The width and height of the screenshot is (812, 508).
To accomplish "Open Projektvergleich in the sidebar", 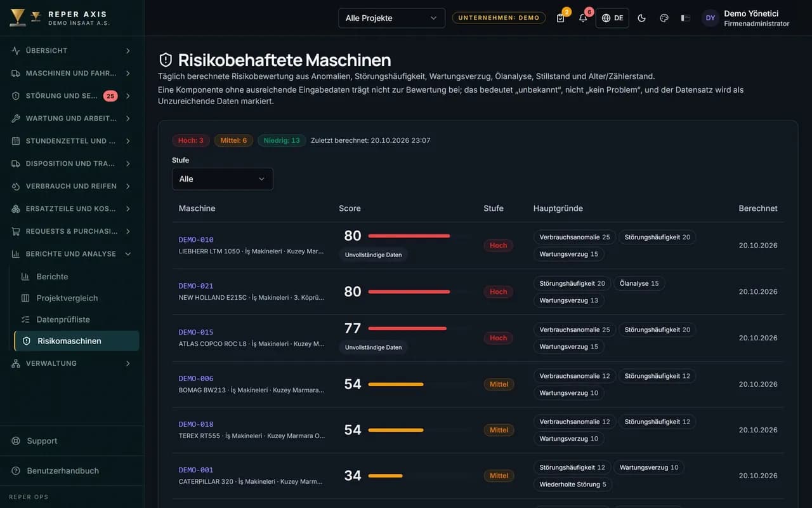I will pyautogui.click(x=76, y=298).
